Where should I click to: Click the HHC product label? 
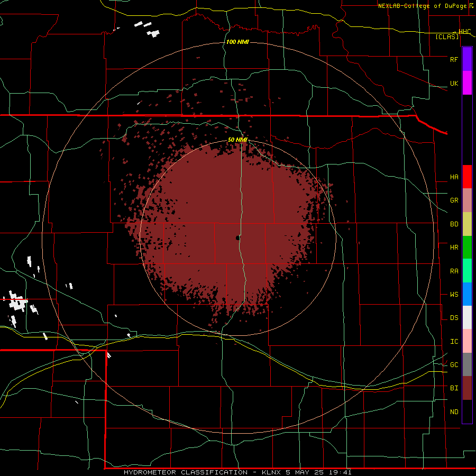[464, 32]
